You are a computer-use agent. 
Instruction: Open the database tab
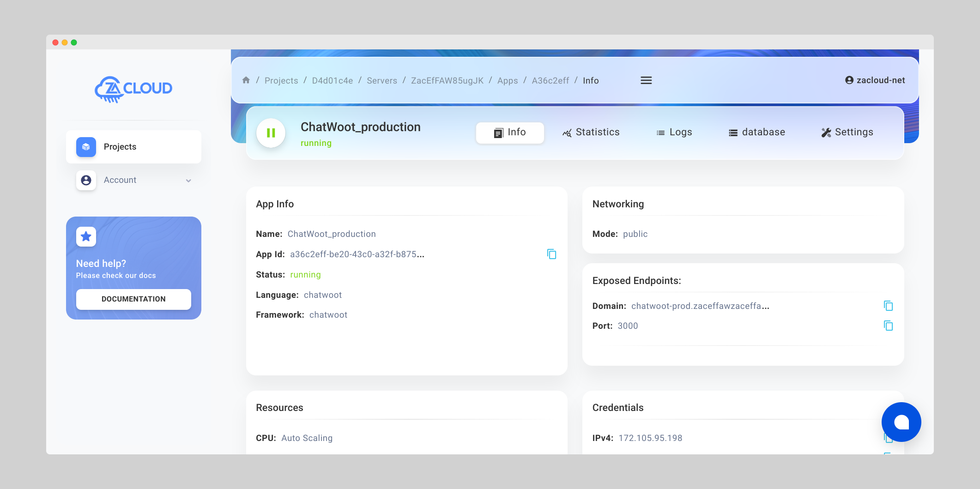(757, 133)
